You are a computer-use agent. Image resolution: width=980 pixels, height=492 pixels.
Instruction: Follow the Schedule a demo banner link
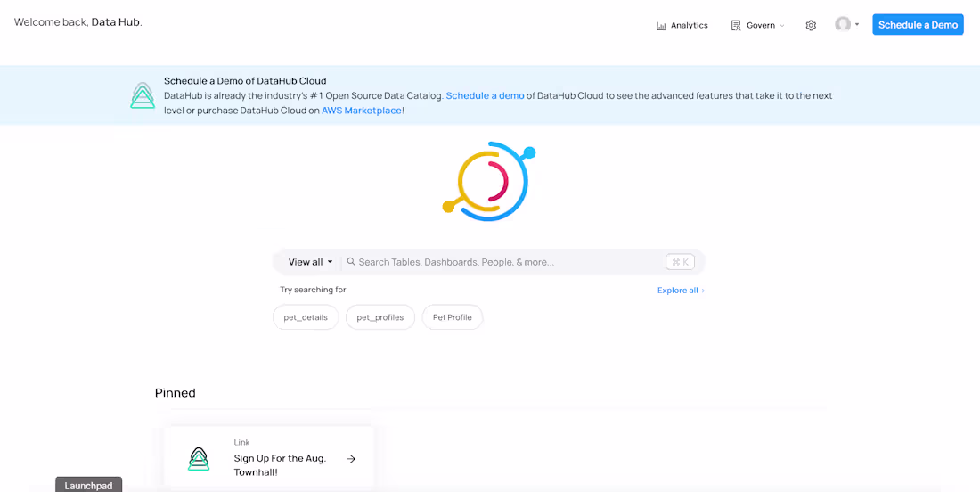[485, 95]
